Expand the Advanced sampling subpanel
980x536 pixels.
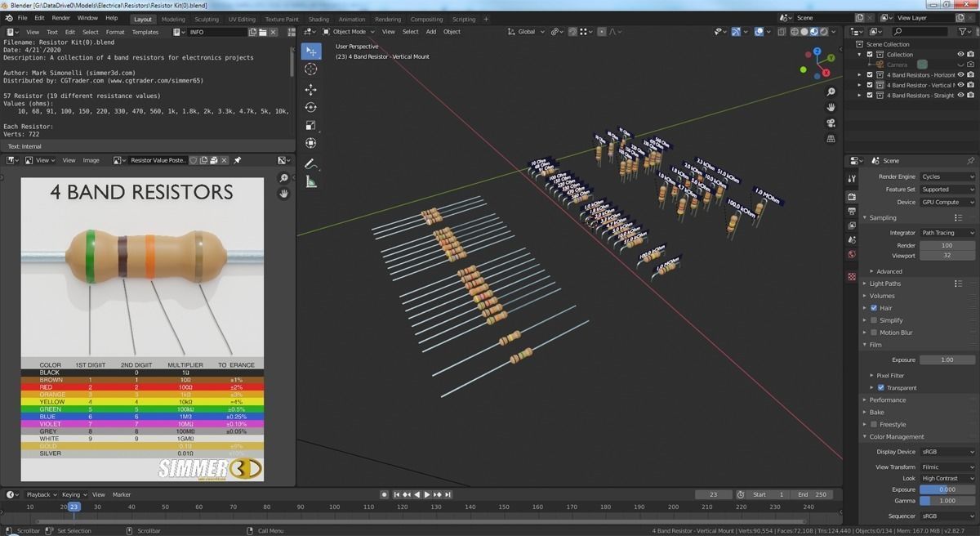889,271
